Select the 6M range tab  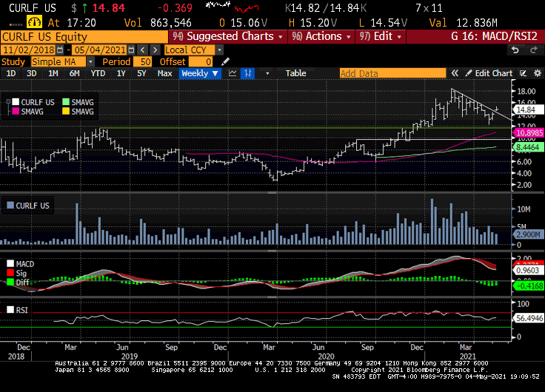(x=74, y=73)
